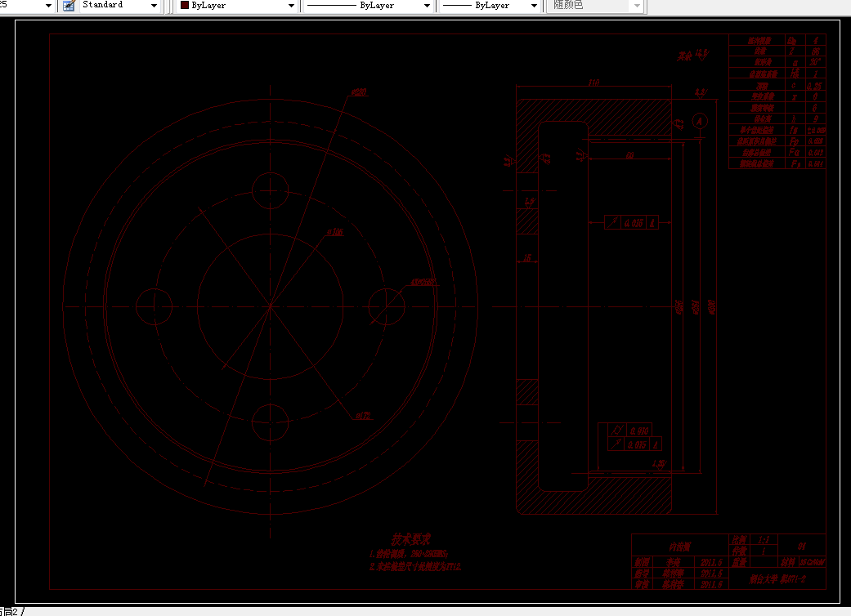The image size is (851, 616).
Task: Open the ByLayer linetype dropdown
Action: coord(427,6)
